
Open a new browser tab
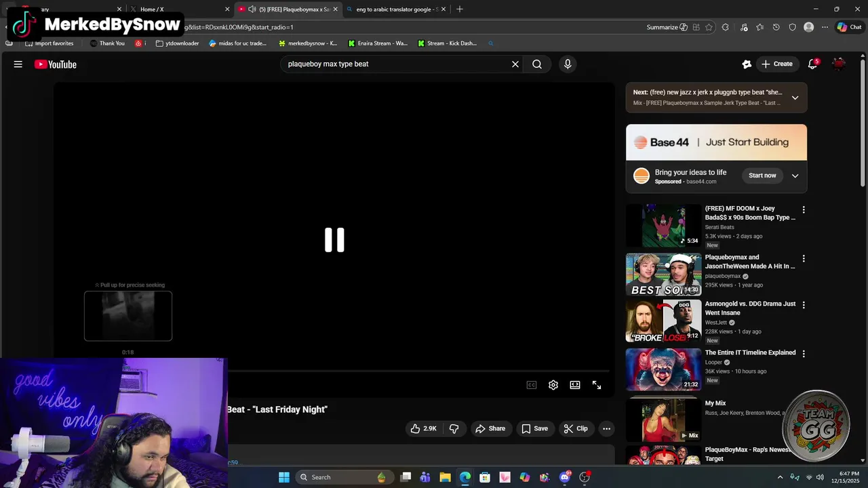pos(460,9)
